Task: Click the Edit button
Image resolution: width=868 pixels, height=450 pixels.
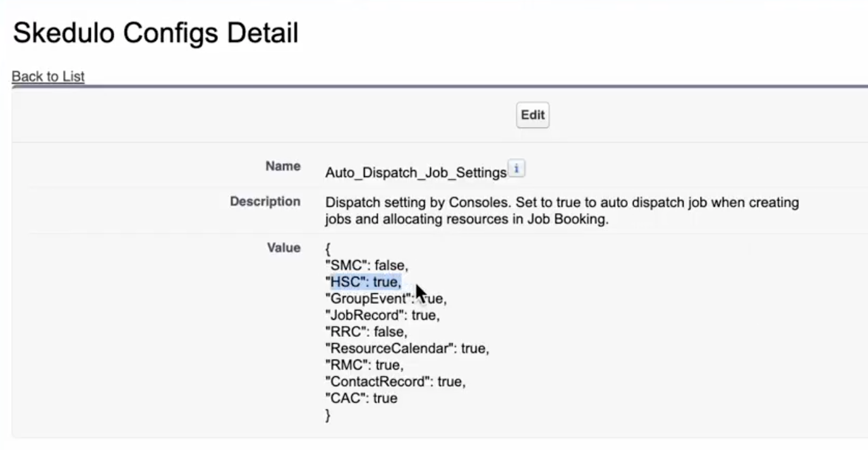Action: click(x=533, y=115)
